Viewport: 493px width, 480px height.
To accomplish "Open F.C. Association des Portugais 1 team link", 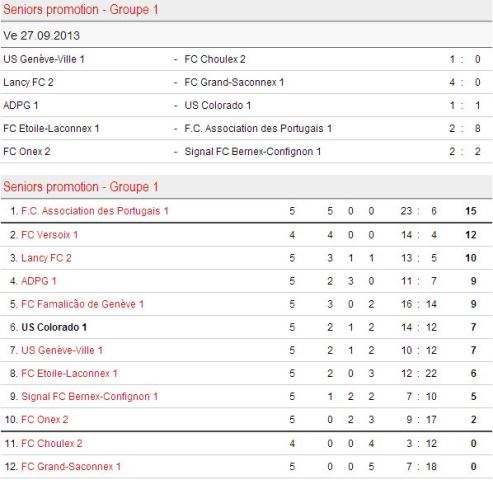I will (95, 211).
